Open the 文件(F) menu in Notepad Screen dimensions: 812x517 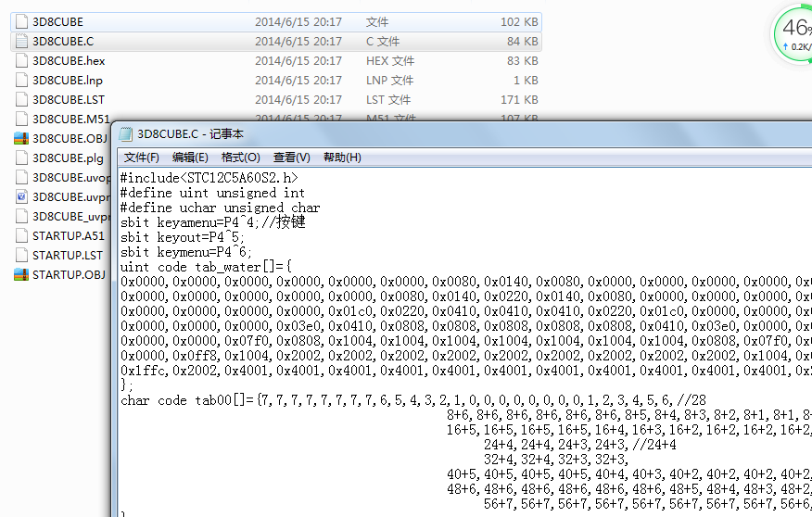tap(142, 158)
